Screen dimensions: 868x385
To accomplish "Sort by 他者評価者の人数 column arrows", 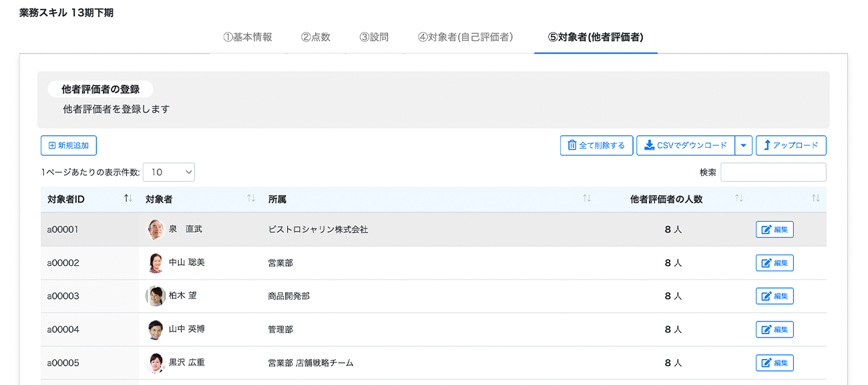I will [738, 199].
